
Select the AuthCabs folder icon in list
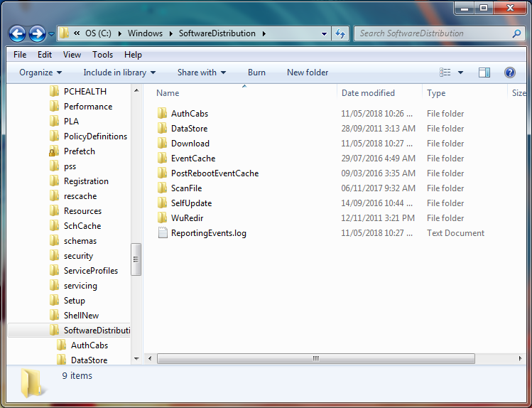(162, 113)
